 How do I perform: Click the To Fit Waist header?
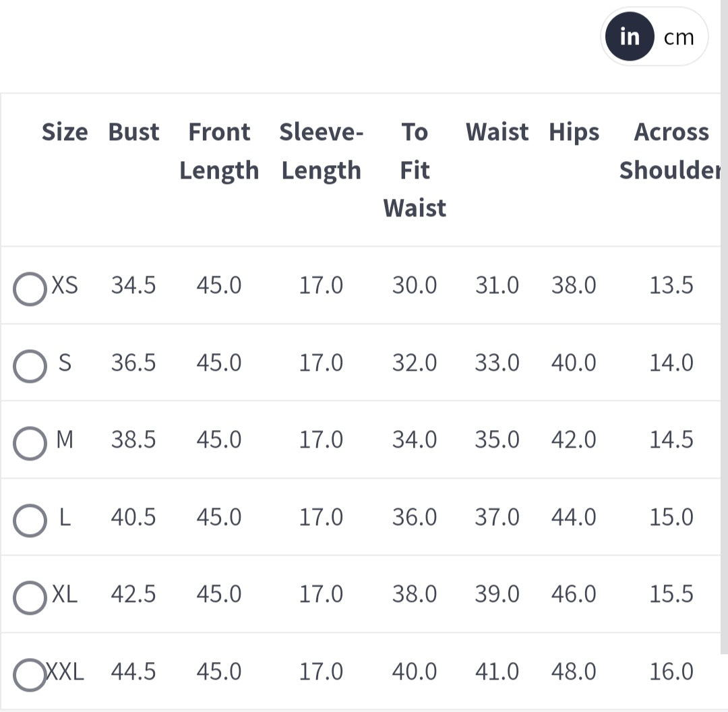415,170
